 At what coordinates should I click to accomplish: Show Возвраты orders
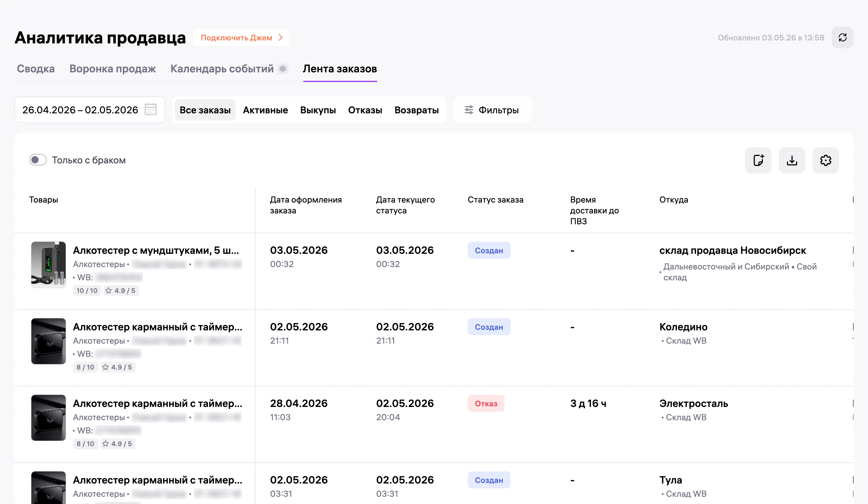(417, 110)
